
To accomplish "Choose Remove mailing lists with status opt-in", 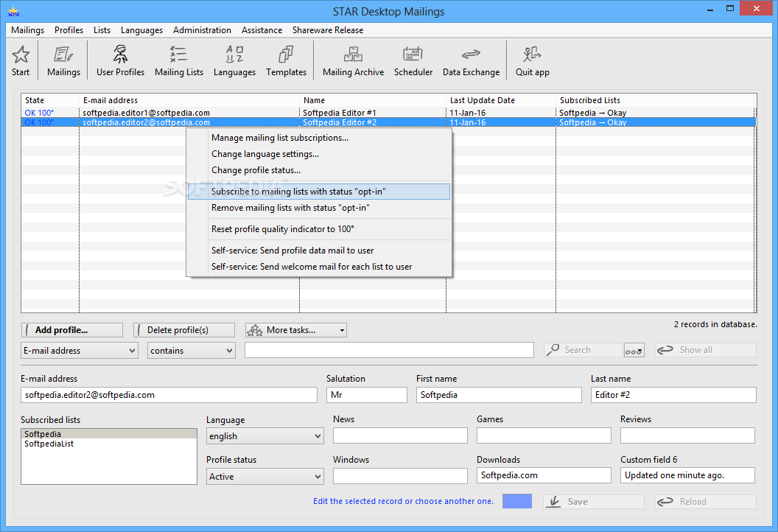I will [318, 208].
